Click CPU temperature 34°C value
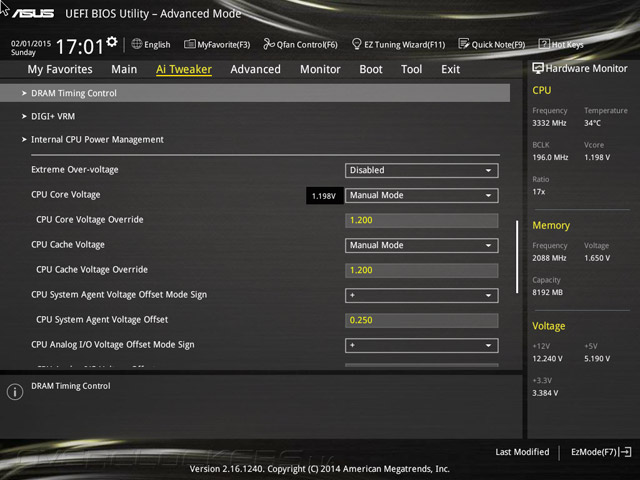 click(592, 123)
